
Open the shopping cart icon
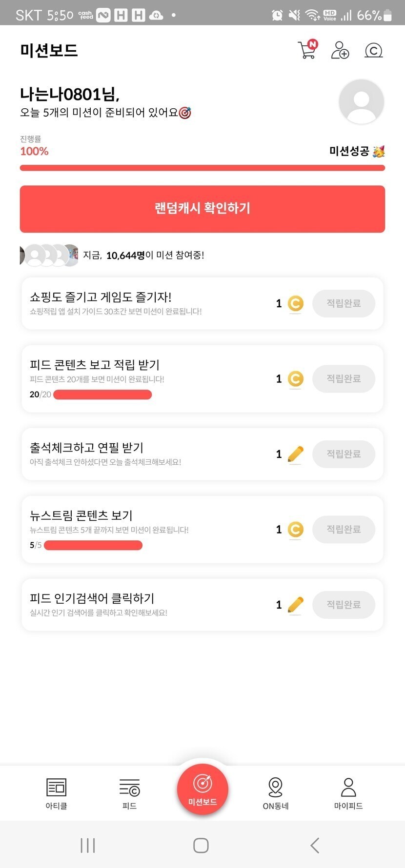click(x=307, y=50)
